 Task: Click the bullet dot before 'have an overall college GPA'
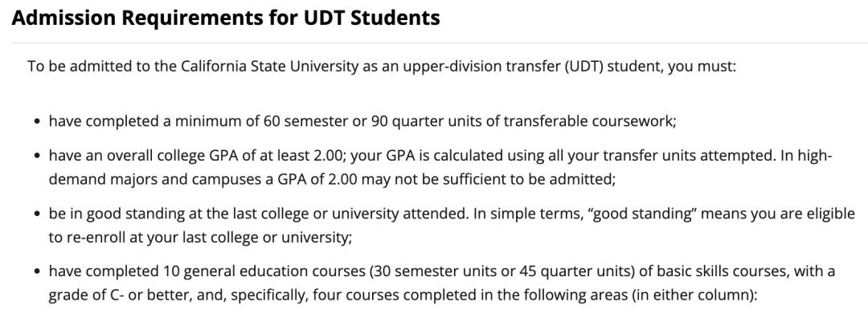tap(37, 156)
